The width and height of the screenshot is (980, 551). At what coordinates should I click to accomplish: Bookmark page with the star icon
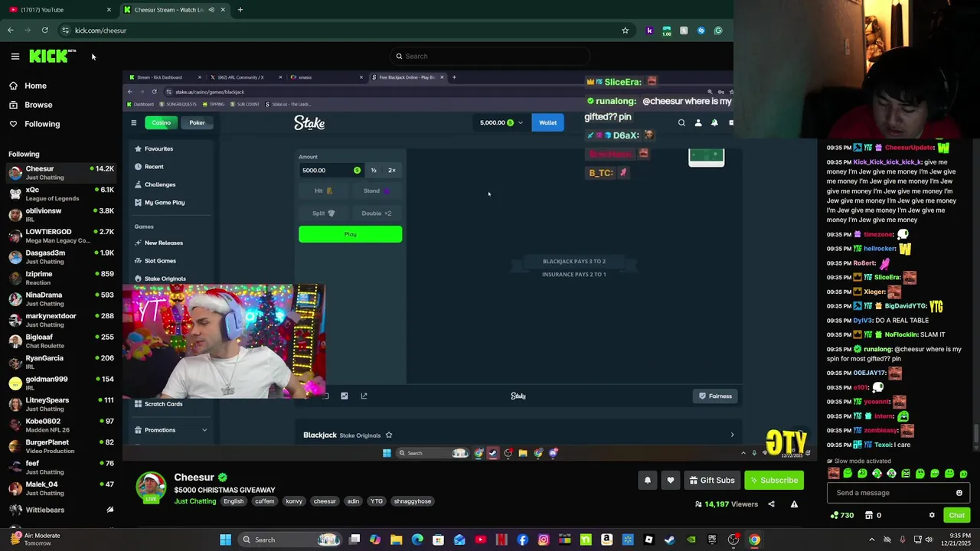point(625,31)
